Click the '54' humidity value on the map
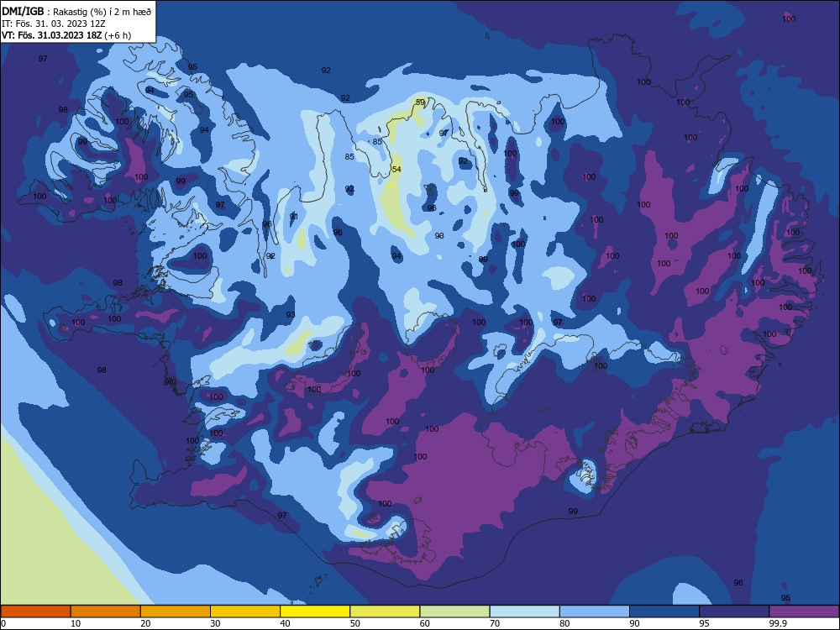Image resolution: width=840 pixels, height=630 pixels. [396, 170]
